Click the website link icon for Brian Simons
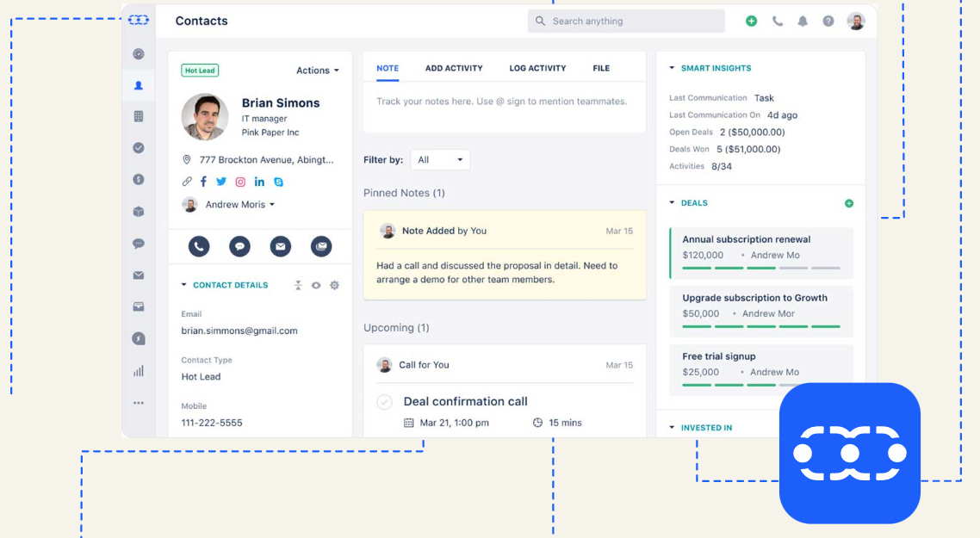980x538 pixels. pyautogui.click(x=187, y=182)
